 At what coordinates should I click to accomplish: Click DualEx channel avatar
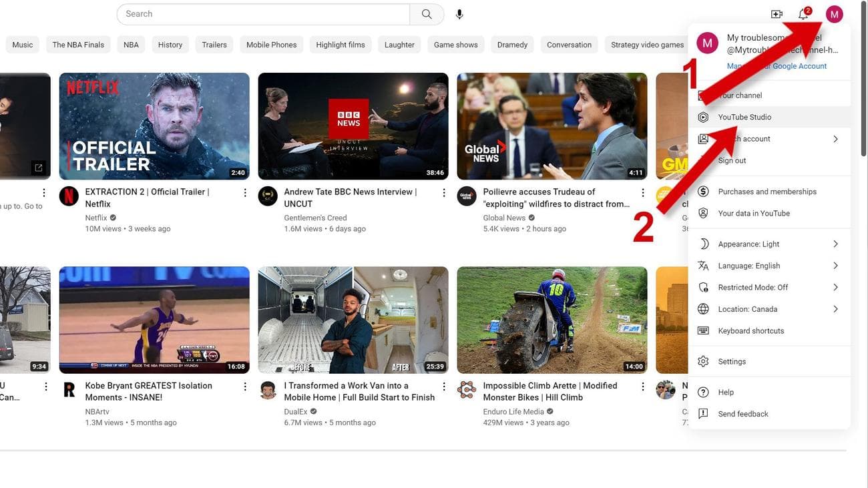(x=268, y=390)
